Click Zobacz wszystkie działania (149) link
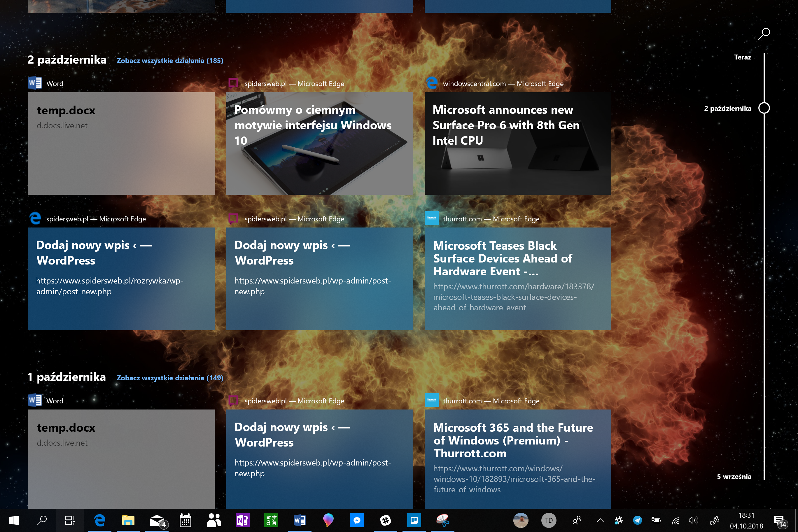The image size is (798, 532). [x=170, y=378]
